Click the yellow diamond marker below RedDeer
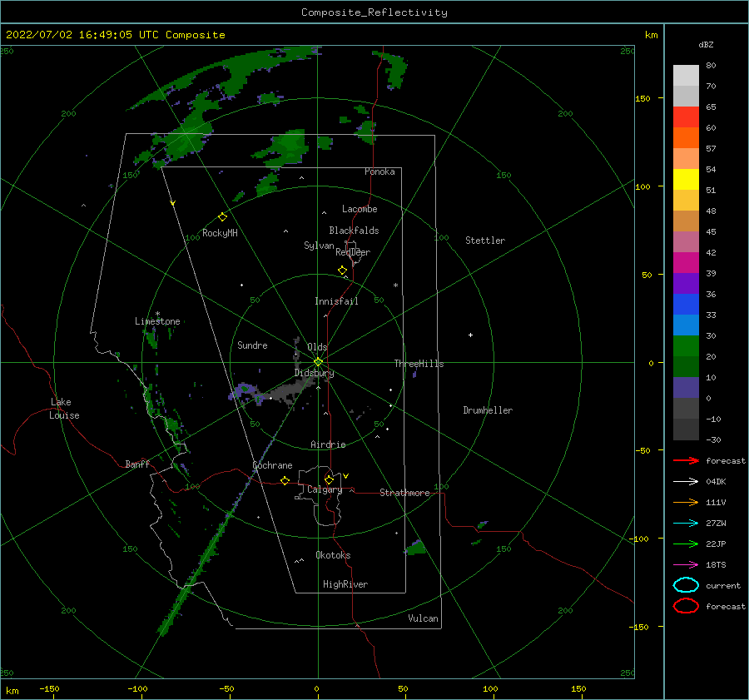The width and height of the screenshot is (749, 700). click(342, 271)
